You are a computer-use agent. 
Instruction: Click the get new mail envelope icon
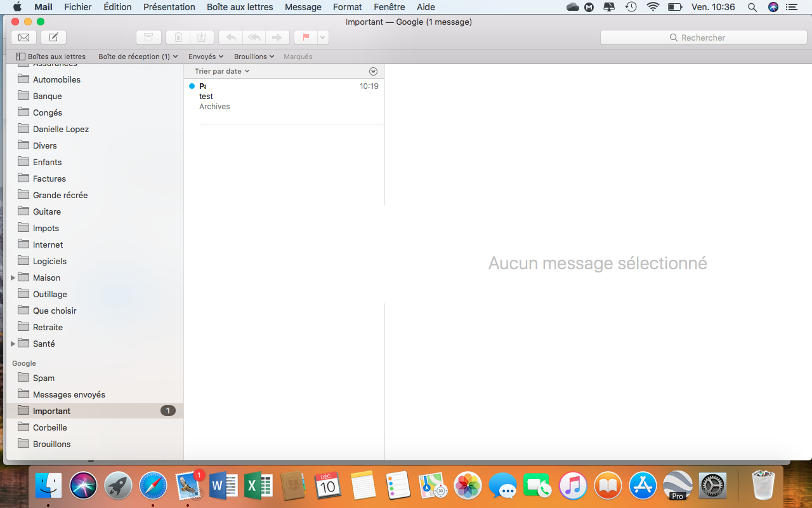click(x=23, y=37)
